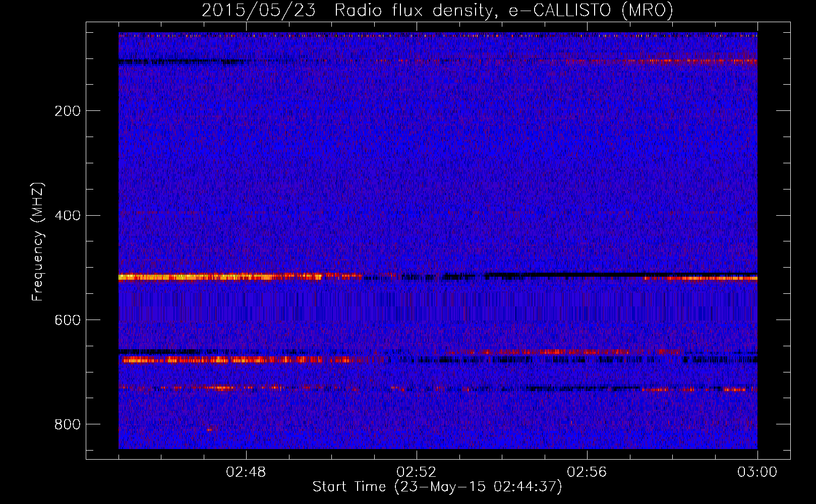Click the 02:48 time tick label
The height and width of the screenshot is (504, 816).
click(x=246, y=472)
